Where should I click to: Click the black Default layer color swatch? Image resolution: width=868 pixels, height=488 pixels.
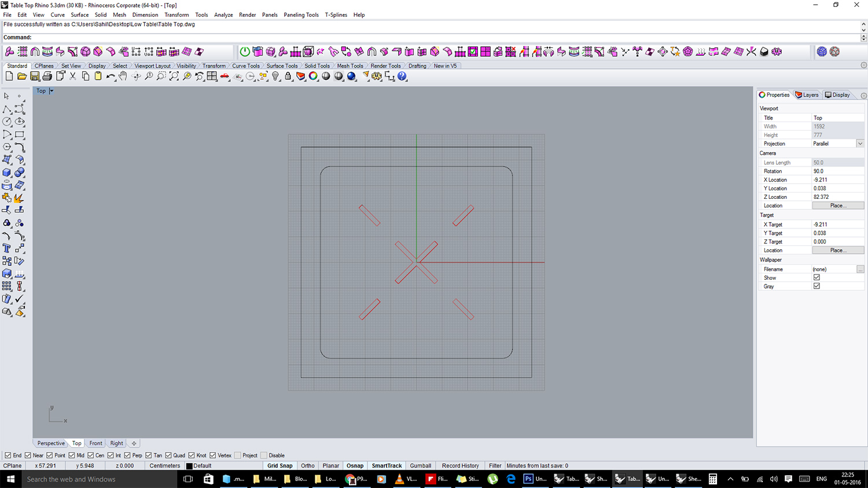(189, 466)
